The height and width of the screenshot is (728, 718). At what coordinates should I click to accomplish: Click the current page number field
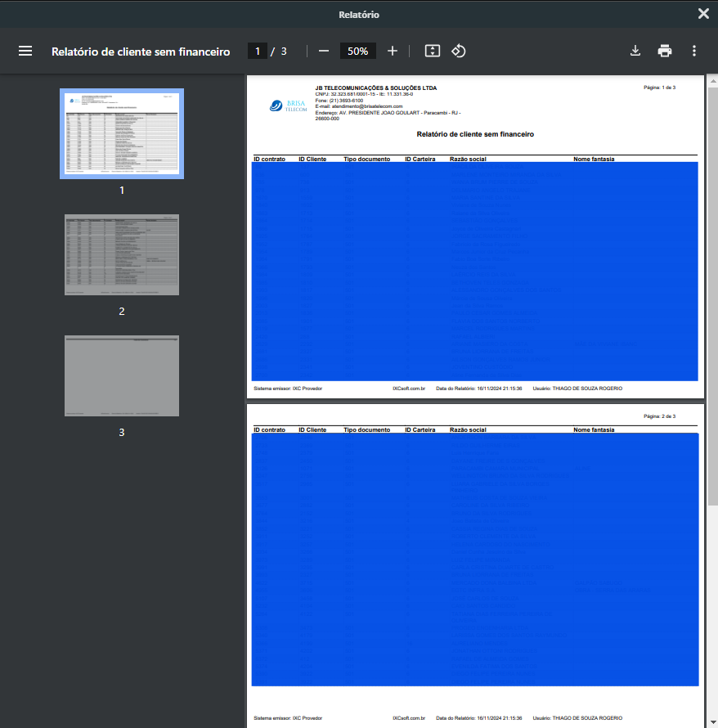[257, 51]
